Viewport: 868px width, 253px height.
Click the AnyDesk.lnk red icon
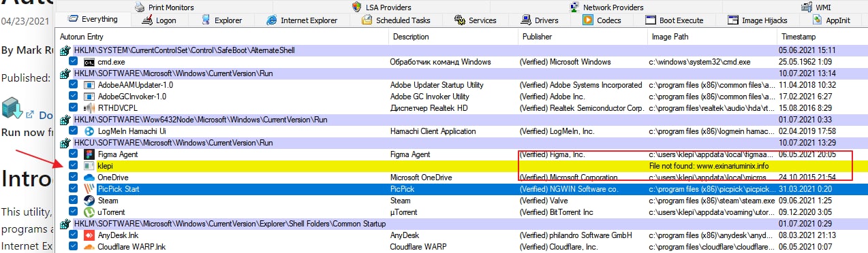(89, 235)
